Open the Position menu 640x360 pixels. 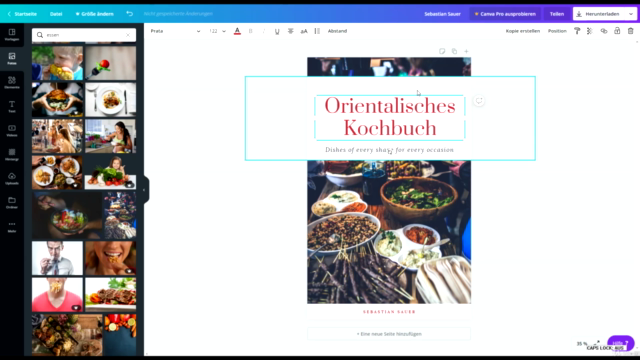click(x=557, y=31)
